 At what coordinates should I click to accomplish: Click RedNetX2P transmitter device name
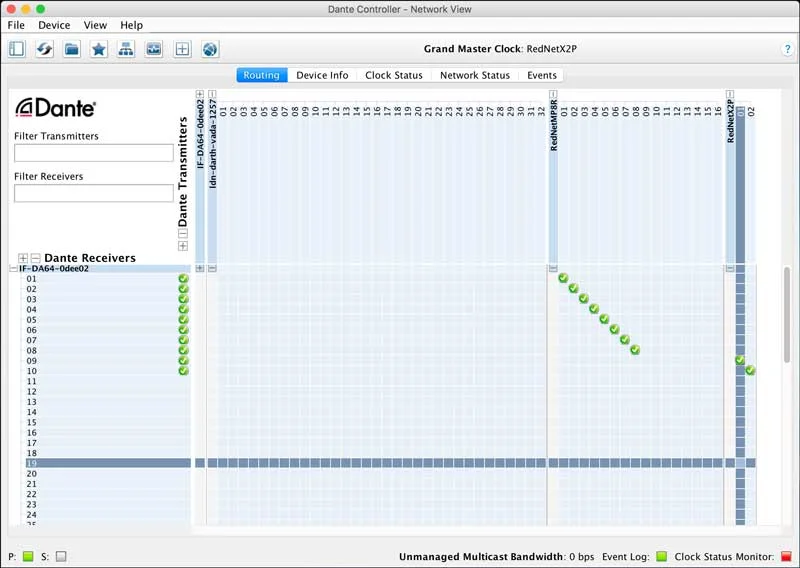731,121
